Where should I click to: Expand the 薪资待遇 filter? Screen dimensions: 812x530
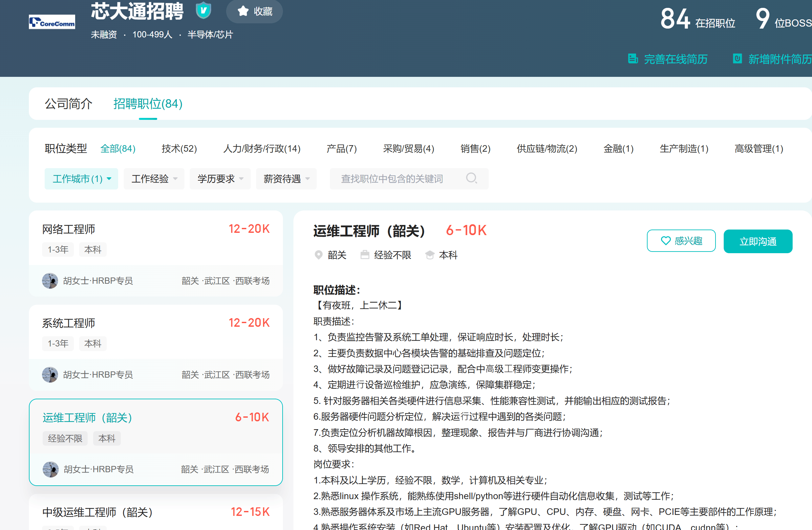click(x=286, y=179)
